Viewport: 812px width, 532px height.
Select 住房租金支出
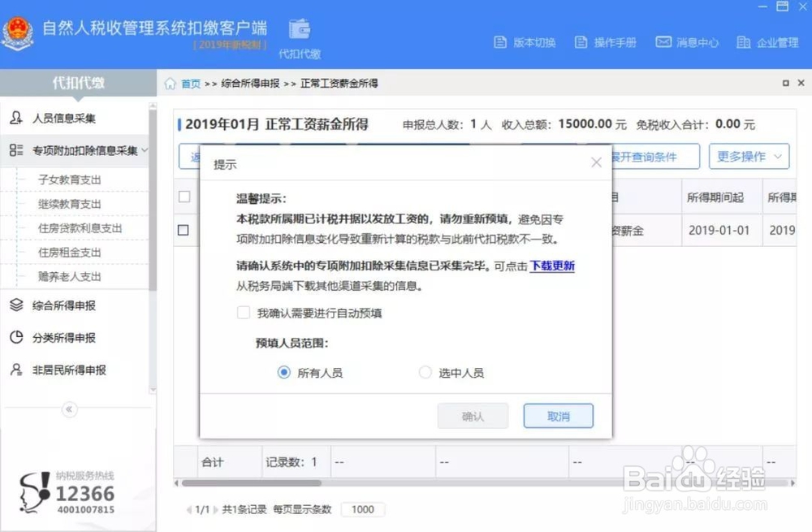tap(69, 253)
